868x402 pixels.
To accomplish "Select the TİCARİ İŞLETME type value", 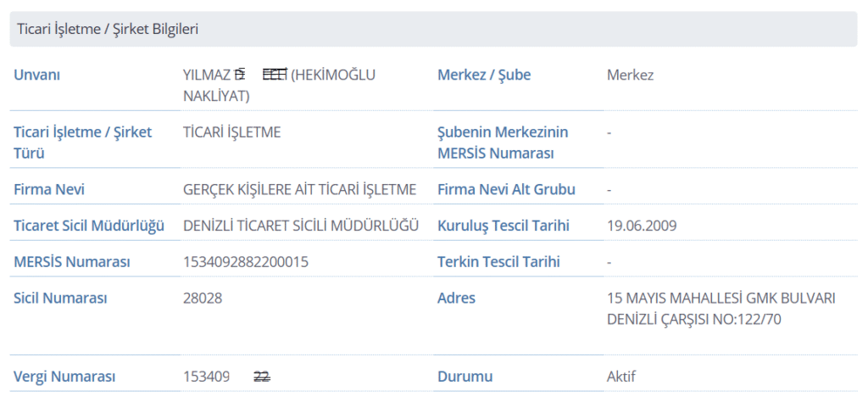I will [231, 132].
